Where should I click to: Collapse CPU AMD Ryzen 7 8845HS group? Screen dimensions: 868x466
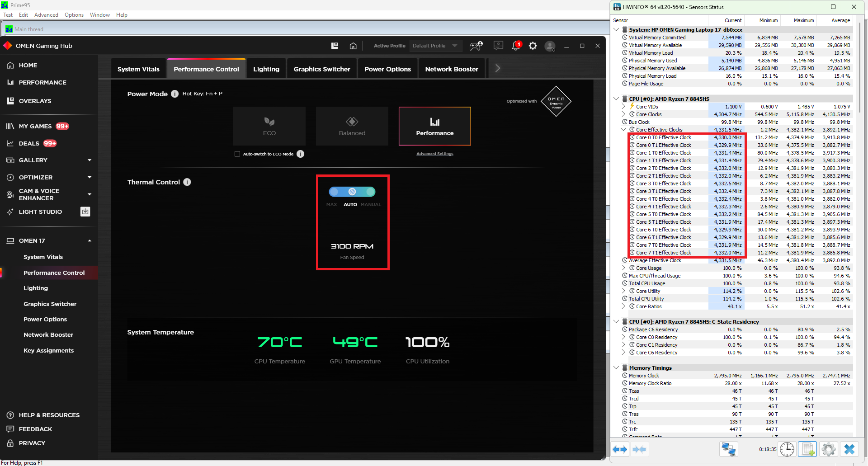click(617, 99)
